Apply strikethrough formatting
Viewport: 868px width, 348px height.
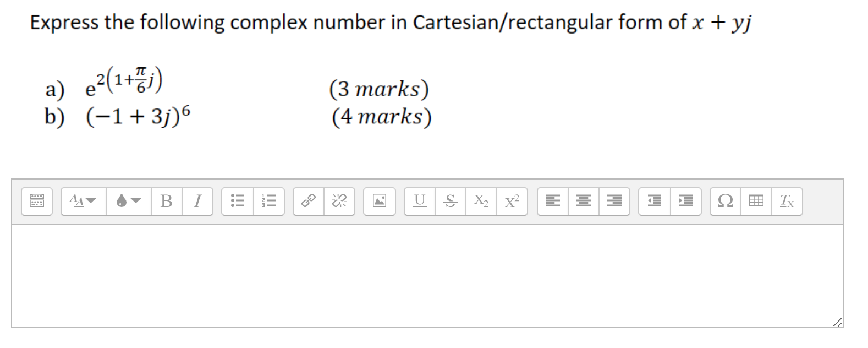click(450, 202)
